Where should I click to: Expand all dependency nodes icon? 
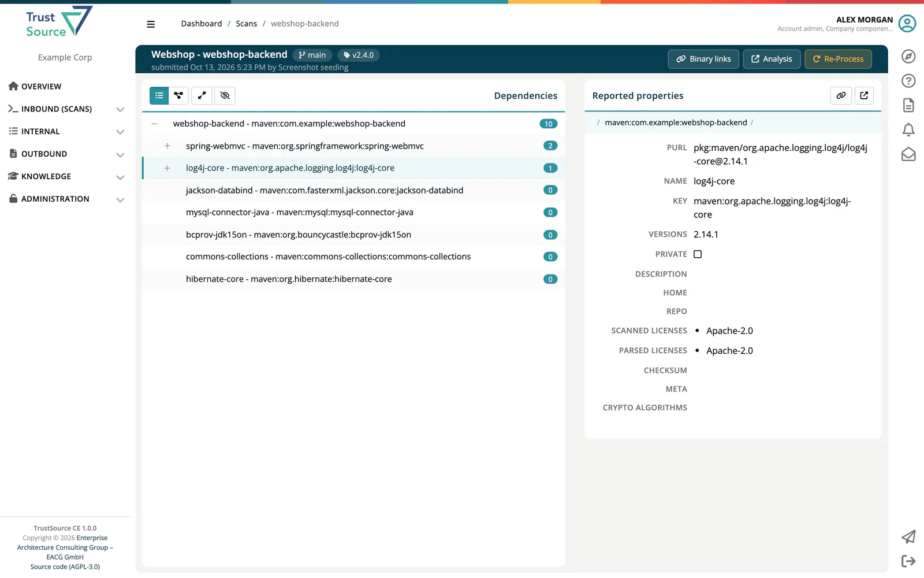tap(202, 95)
